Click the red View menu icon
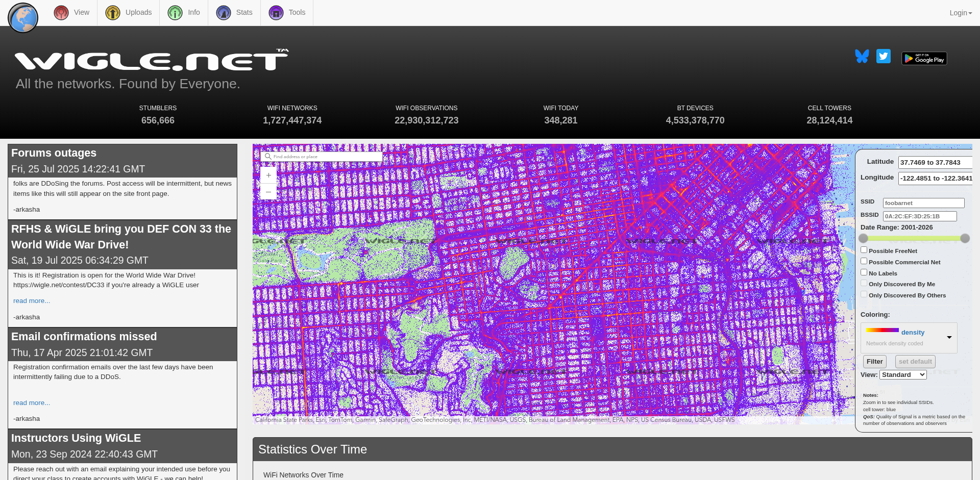Screen dimensions: 980x480 [61, 13]
